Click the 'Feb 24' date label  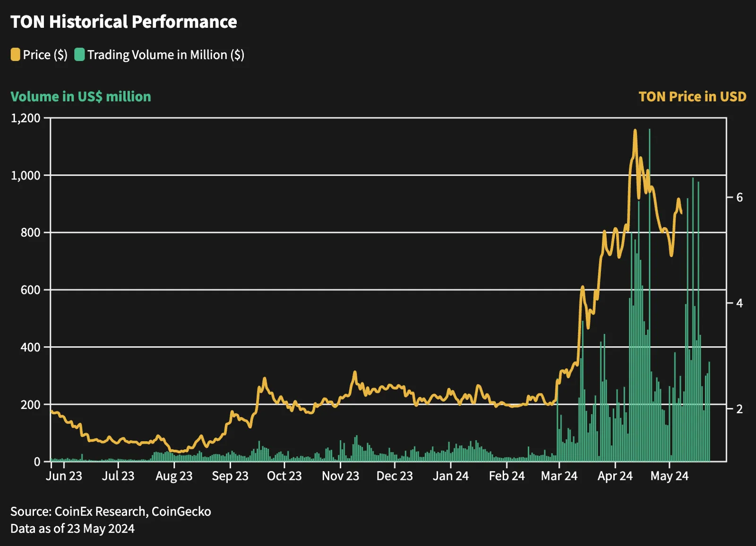[507, 476]
